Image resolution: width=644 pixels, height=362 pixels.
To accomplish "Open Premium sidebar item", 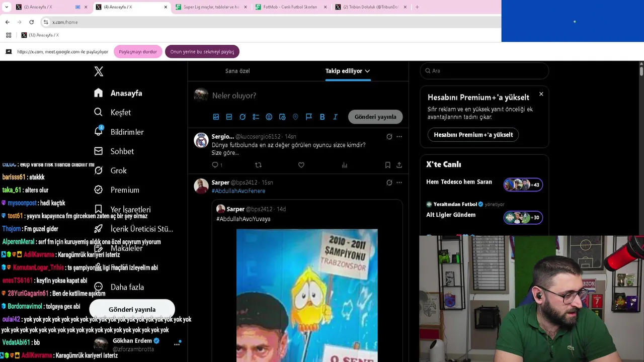I will 117,190.
